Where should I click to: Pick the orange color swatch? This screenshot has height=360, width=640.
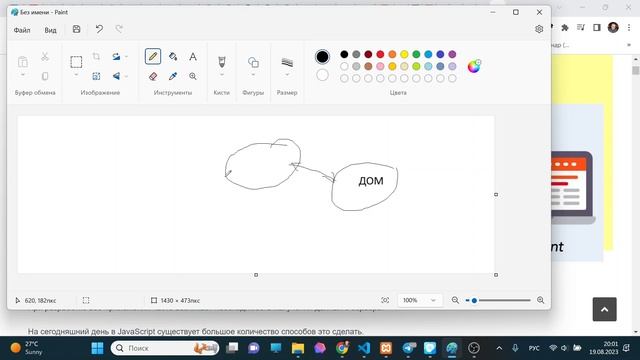(392, 54)
